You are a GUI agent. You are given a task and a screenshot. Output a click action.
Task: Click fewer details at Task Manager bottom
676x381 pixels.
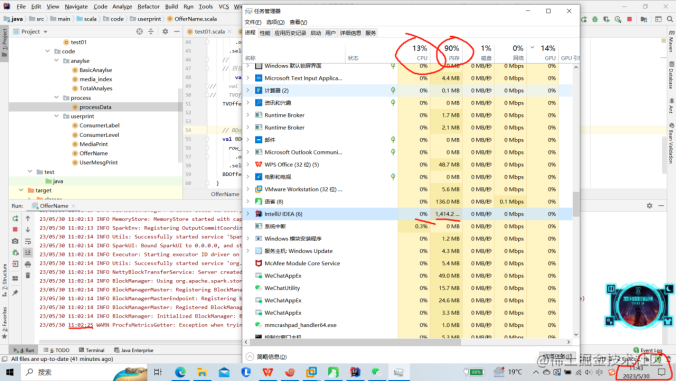click(266, 356)
